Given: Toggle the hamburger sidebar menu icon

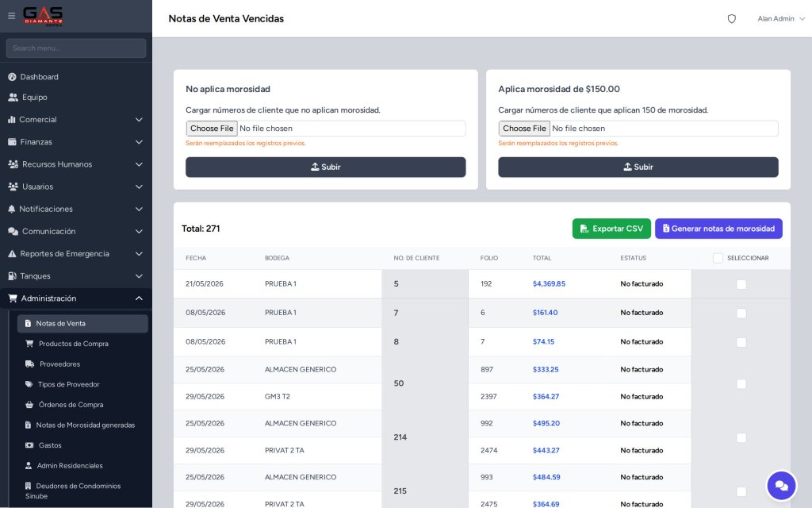Looking at the screenshot, I should 11,16.
